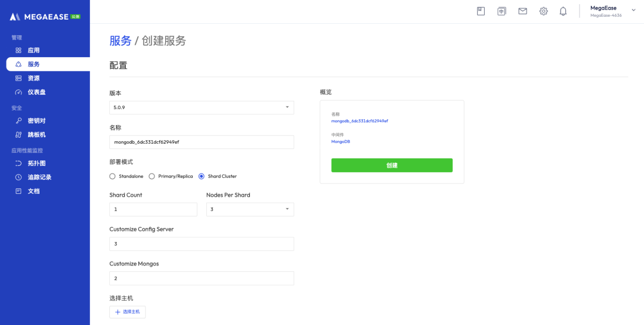Open the settings gear icon
This screenshot has height=325, width=644.
543,11
